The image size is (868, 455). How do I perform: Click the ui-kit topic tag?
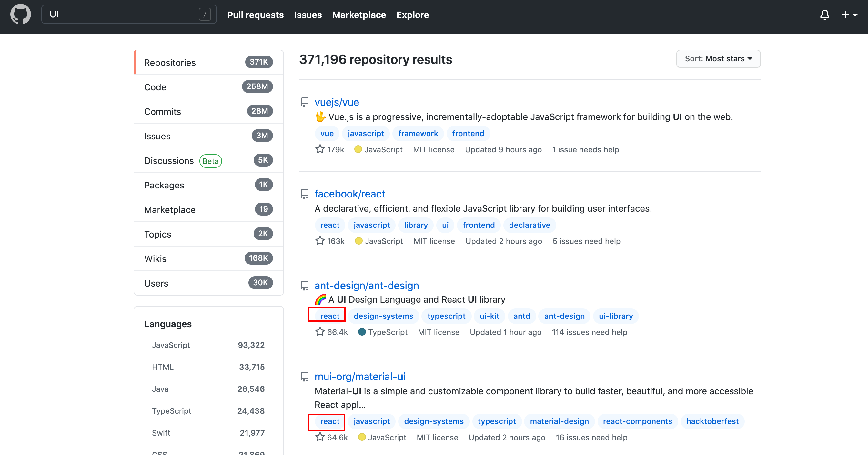489,316
